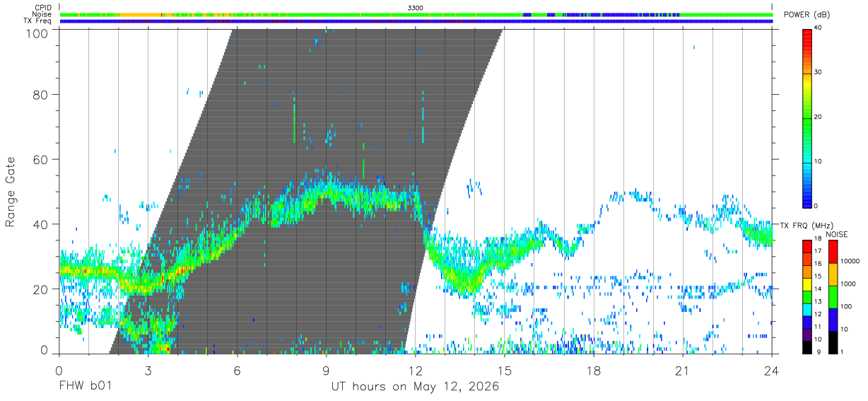This screenshot has width=868, height=401.
Task: Click the TX Freq row label
Action: [38, 21]
